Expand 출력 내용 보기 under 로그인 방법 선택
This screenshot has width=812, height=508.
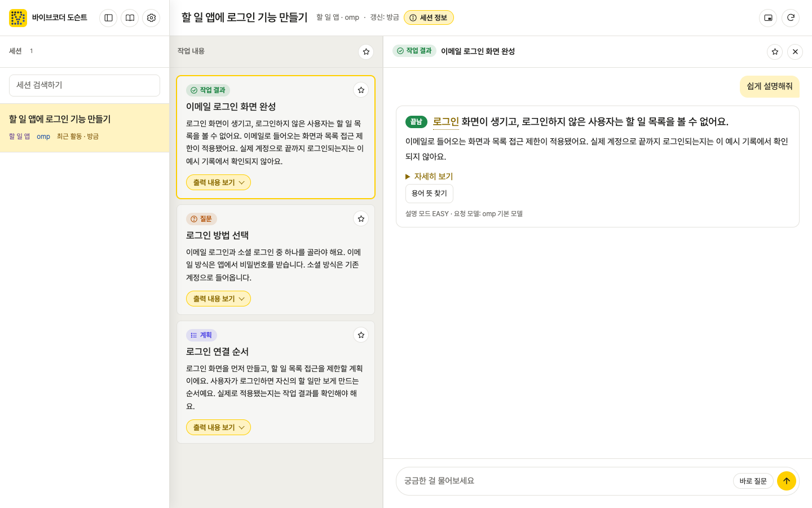pos(218,299)
